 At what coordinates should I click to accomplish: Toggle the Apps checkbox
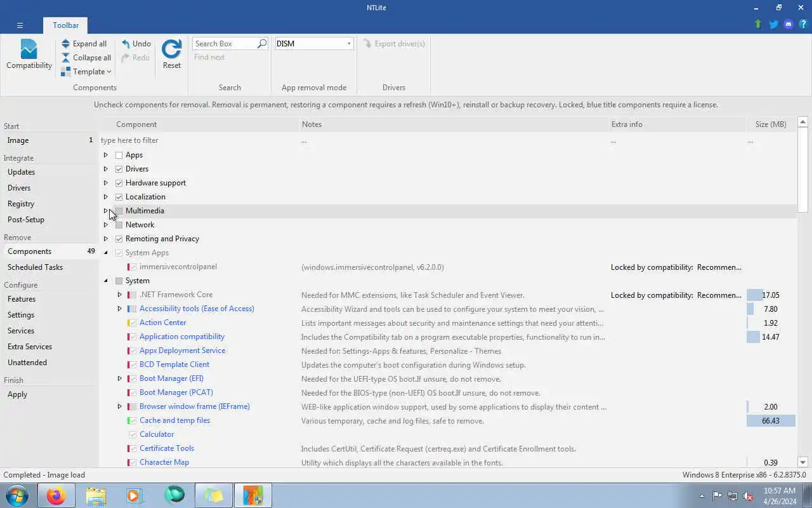pyautogui.click(x=119, y=155)
